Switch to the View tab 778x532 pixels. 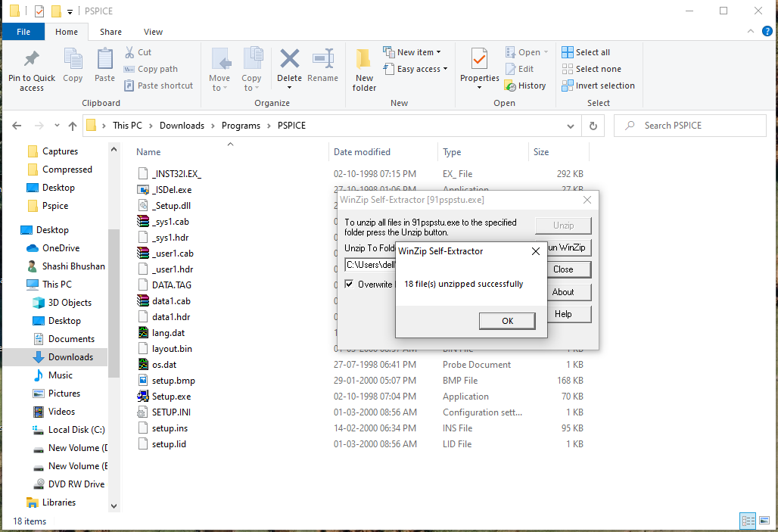click(153, 32)
